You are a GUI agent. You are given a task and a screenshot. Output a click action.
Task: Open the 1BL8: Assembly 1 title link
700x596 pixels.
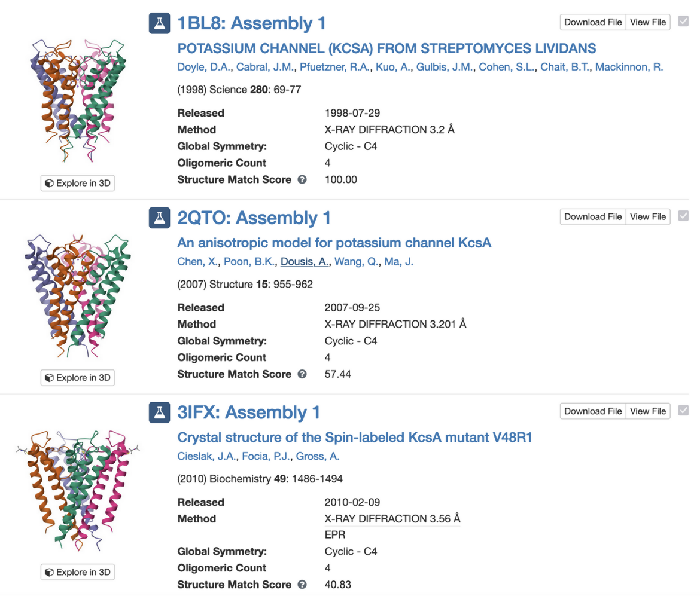pos(251,24)
